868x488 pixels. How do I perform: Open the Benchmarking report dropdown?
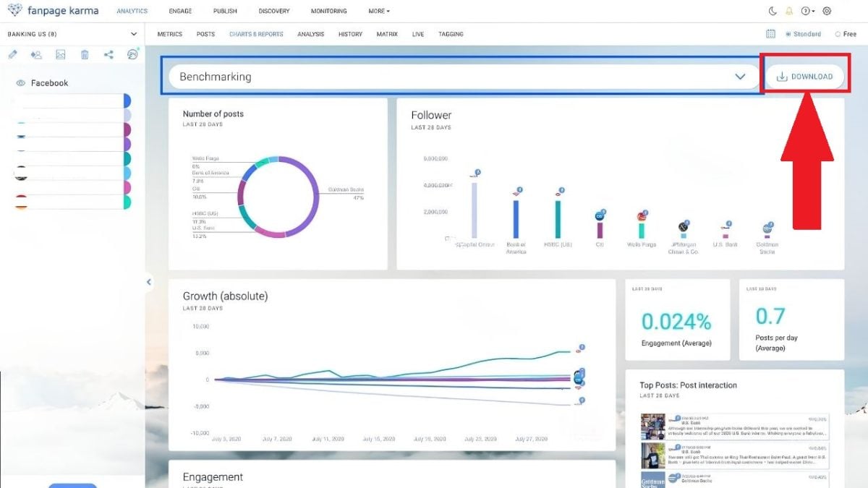[x=462, y=77]
